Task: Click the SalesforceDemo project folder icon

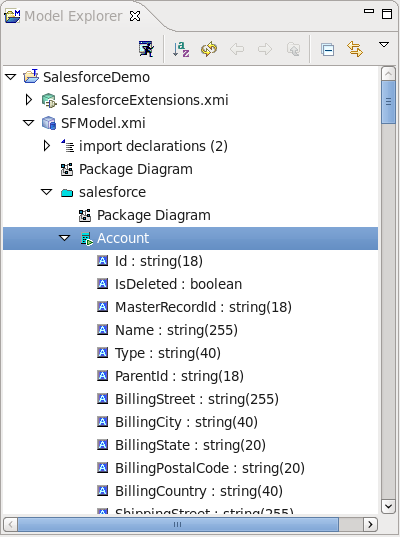Action: [x=31, y=76]
